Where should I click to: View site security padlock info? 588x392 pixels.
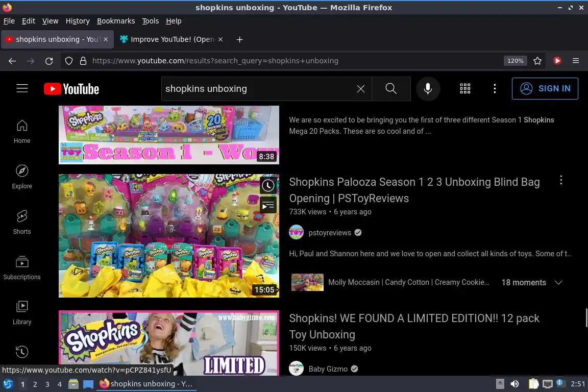(x=83, y=61)
